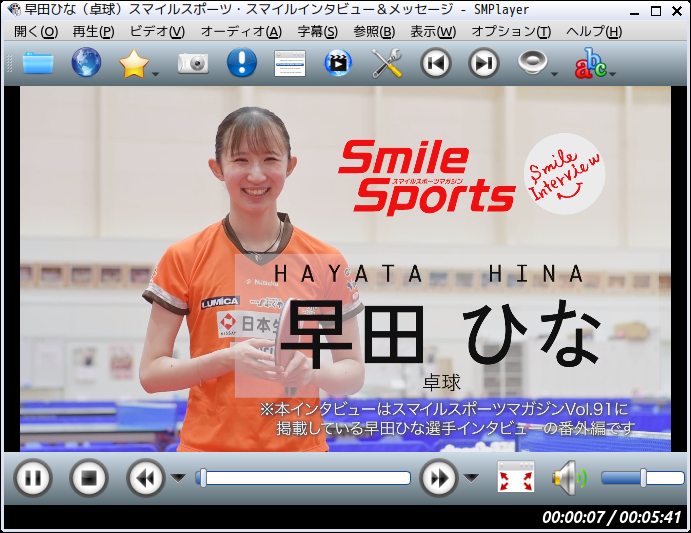Click the time display 00:00:07 / 00:05:41
The image size is (691, 533).
[x=611, y=517]
